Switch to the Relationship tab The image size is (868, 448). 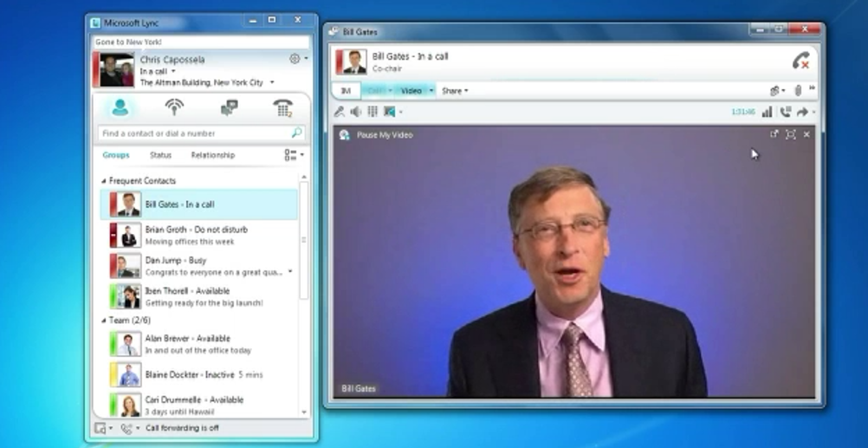click(x=213, y=155)
